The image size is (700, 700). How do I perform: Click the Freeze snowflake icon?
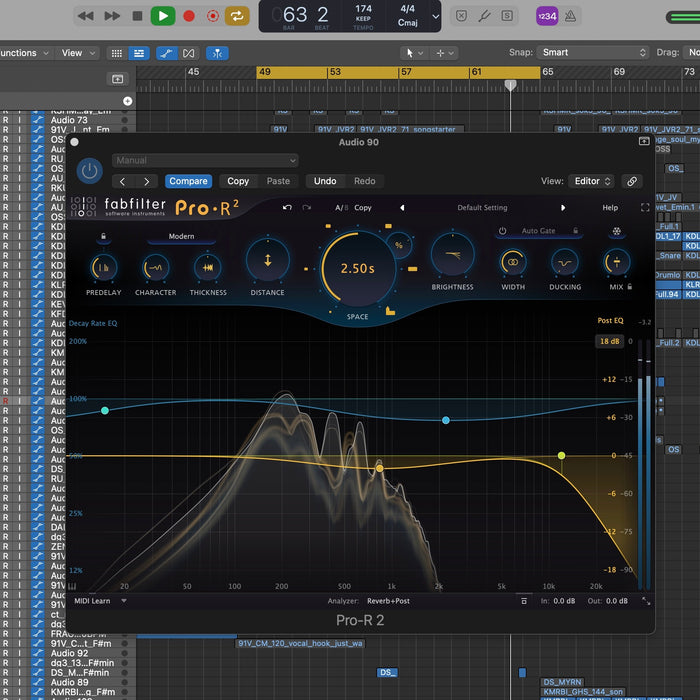point(617,231)
